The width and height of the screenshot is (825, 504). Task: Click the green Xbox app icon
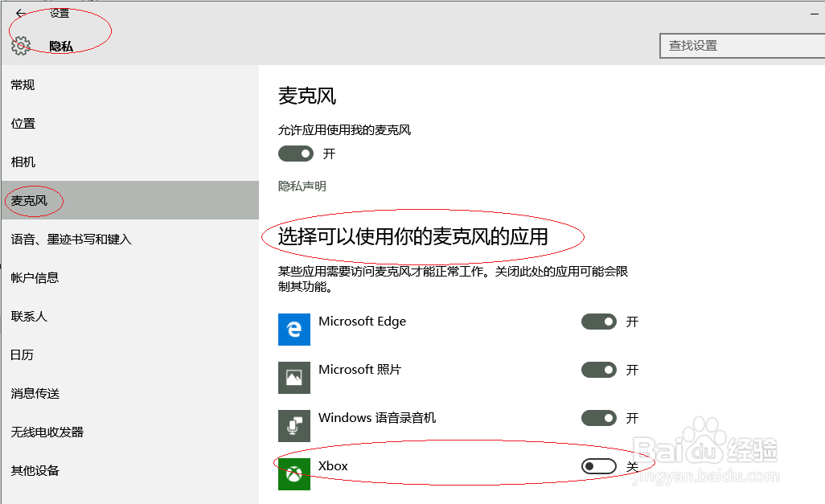[x=294, y=474]
